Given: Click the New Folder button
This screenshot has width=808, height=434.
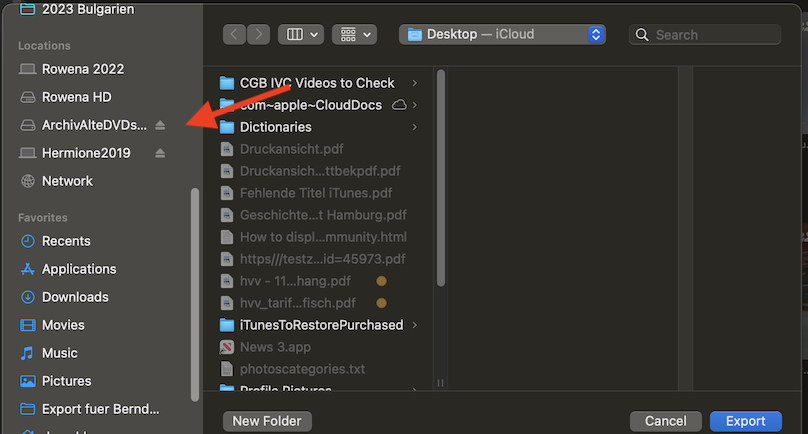Looking at the screenshot, I should point(267,421).
